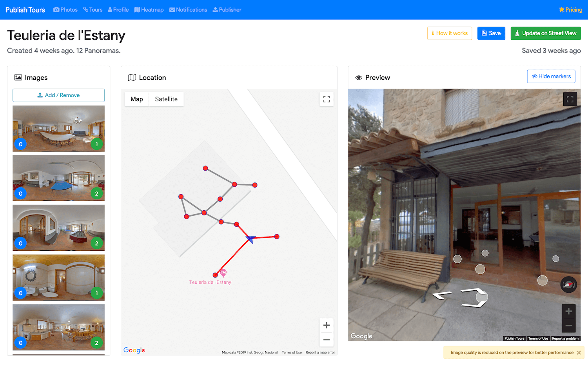
Task: Click the blue arrow marker on map
Action: click(250, 239)
